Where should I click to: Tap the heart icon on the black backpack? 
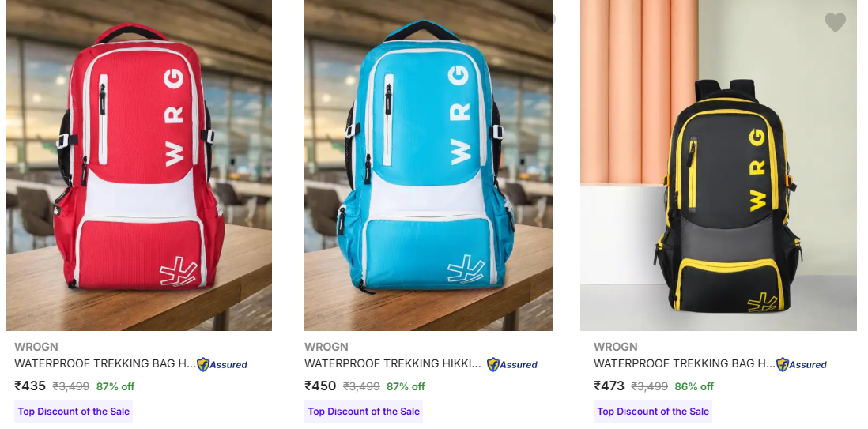pyautogui.click(x=835, y=23)
